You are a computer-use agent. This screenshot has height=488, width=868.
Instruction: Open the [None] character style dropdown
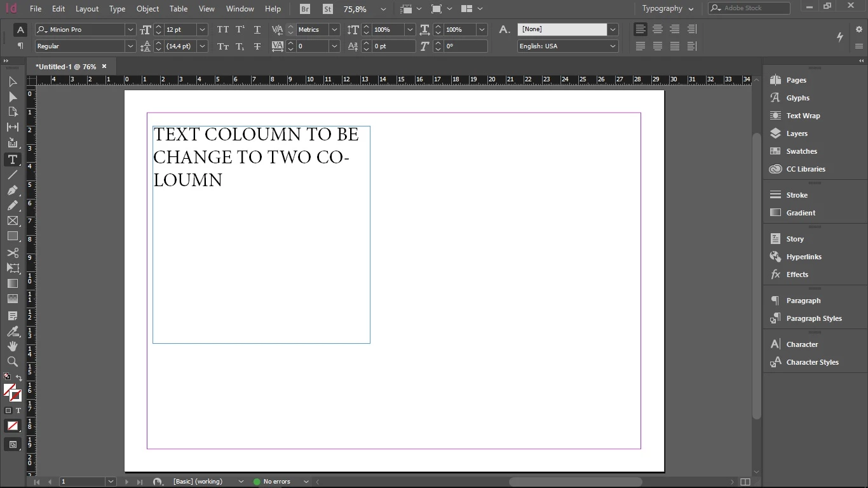tap(613, 29)
